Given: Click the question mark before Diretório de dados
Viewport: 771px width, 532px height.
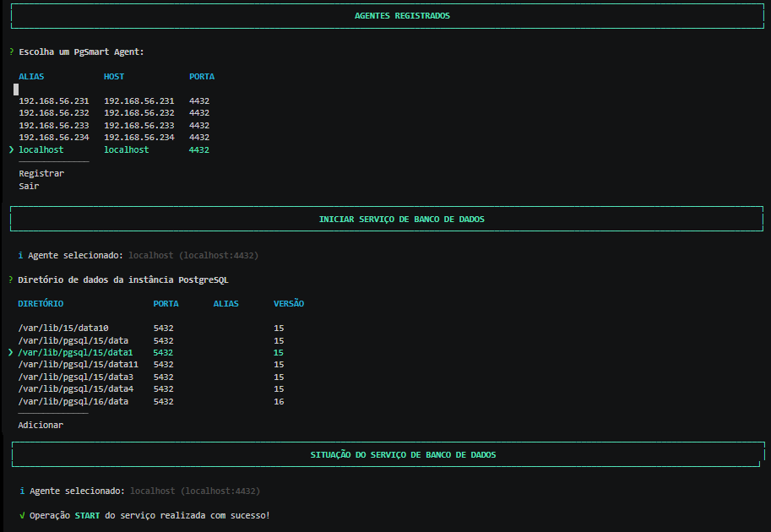Looking at the screenshot, I should [11, 280].
